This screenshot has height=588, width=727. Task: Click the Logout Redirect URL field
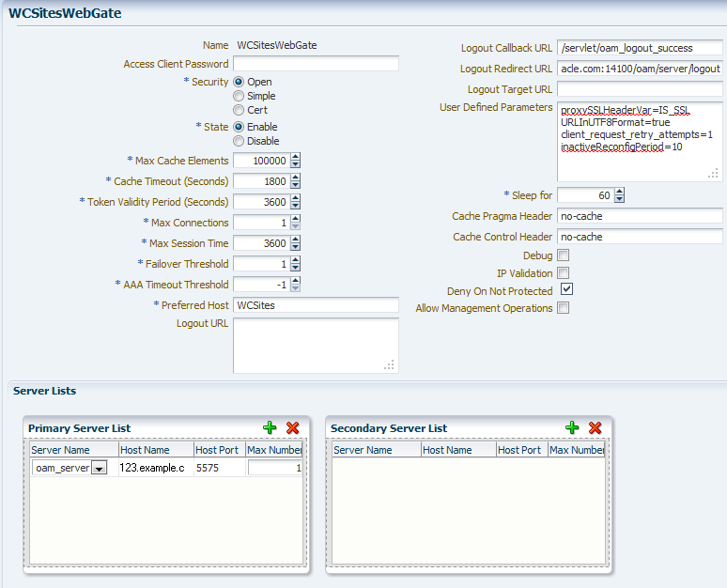tap(640, 69)
